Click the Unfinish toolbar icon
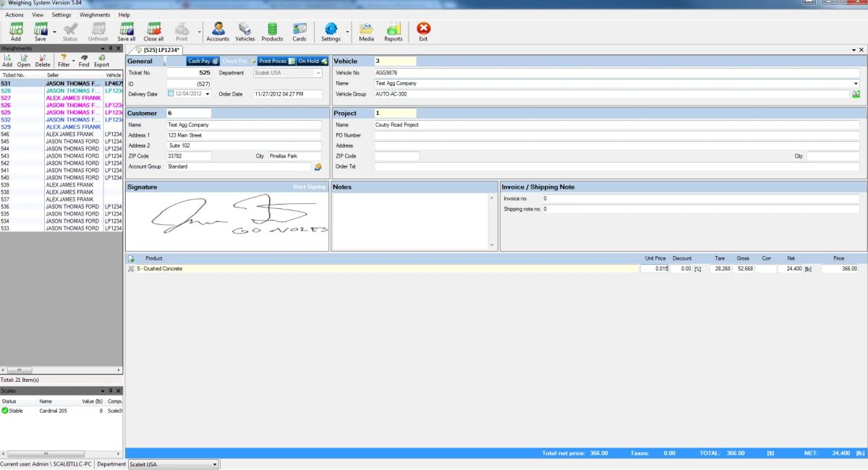Screen dimensions: 868x470 point(98,31)
